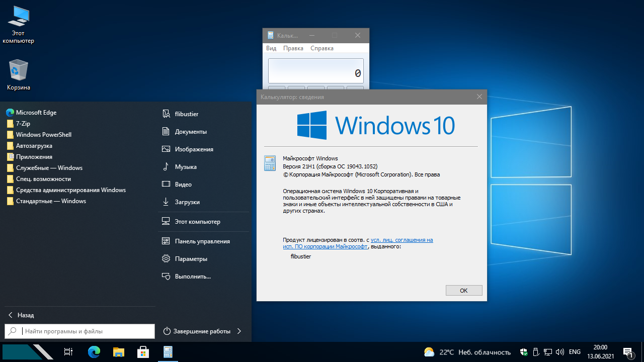The image size is (644, 362).
Task: Open the Справка menu in Calculator
Action: [x=322, y=48]
